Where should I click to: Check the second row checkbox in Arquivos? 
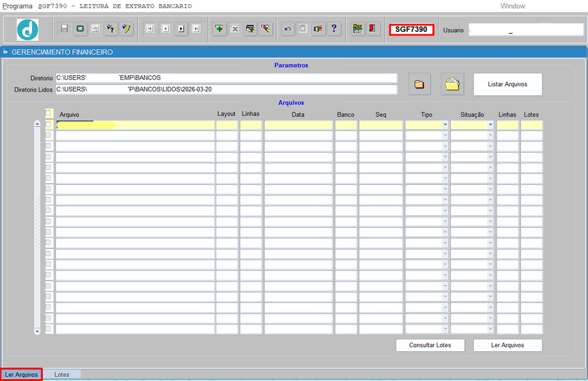(x=48, y=135)
